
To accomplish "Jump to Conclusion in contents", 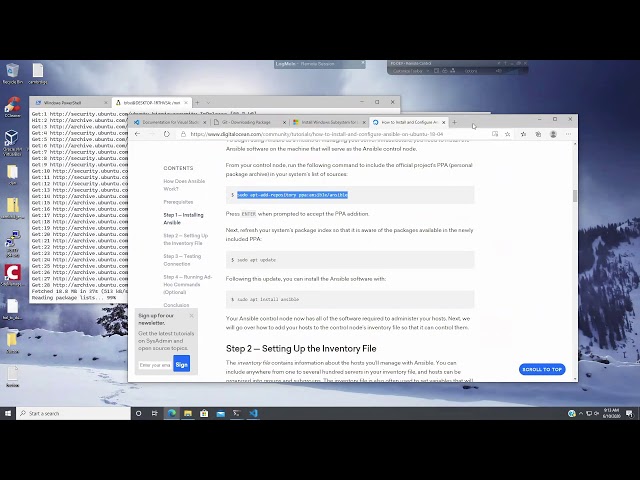I will click(176, 305).
